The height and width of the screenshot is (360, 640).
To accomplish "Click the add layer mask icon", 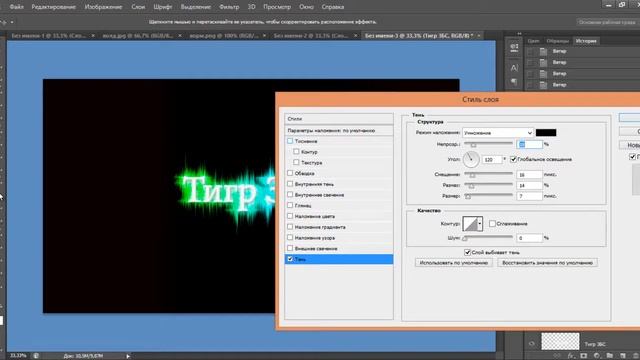I will pos(584,356).
